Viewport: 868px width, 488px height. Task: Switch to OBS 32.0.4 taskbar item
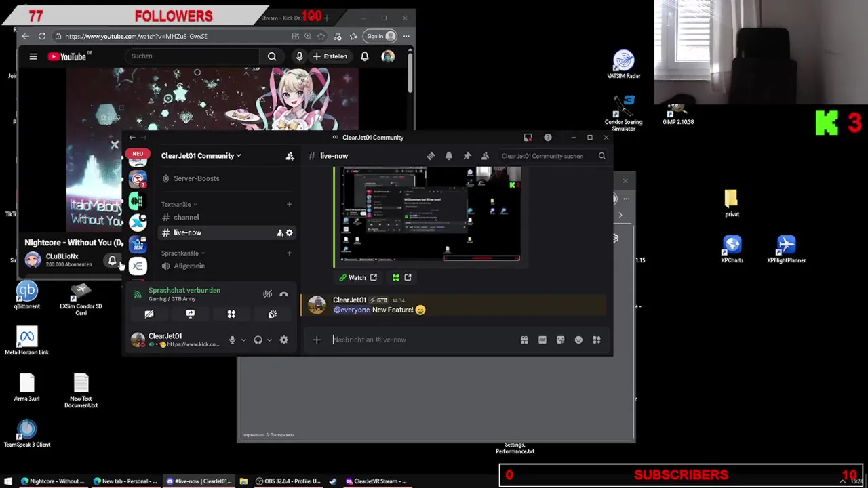[x=288, y=481]
